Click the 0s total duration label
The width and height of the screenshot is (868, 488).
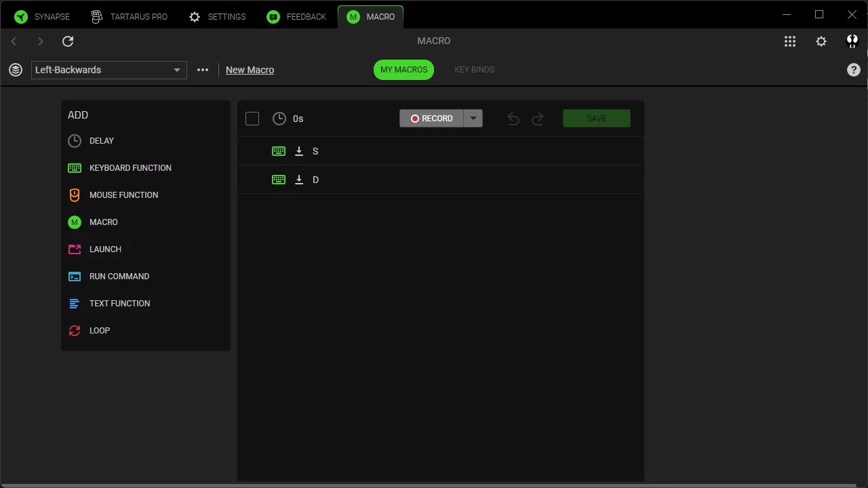(x=298, y=119)
